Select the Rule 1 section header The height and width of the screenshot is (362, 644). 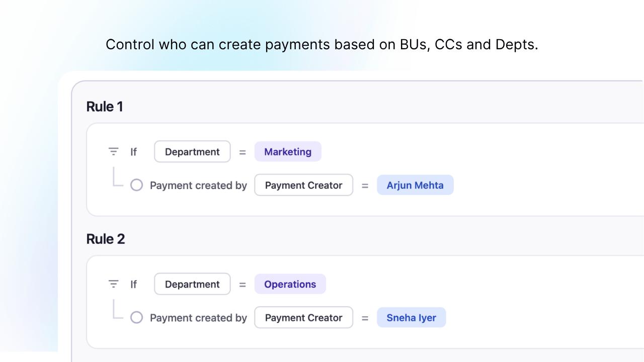(x=104, y=106)
